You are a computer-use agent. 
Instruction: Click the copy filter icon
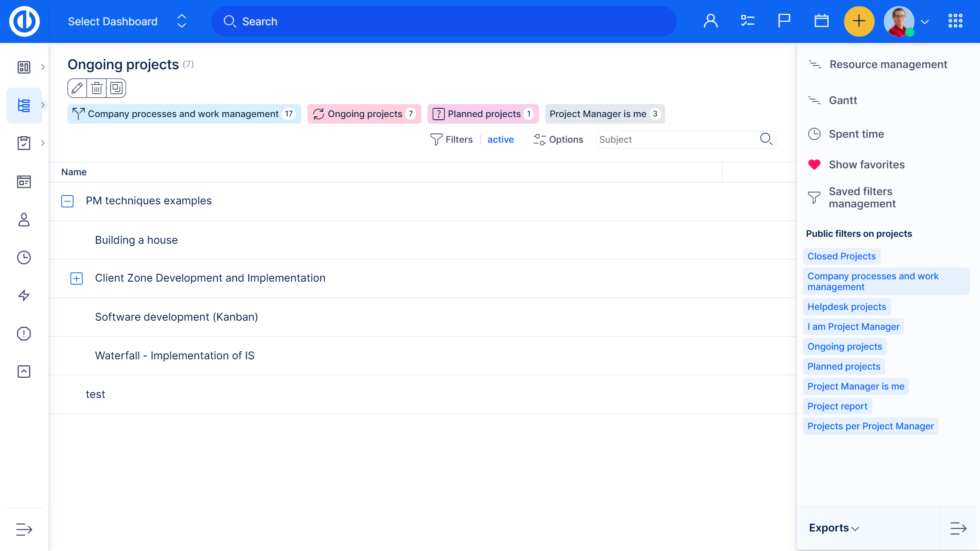[116, 88]
